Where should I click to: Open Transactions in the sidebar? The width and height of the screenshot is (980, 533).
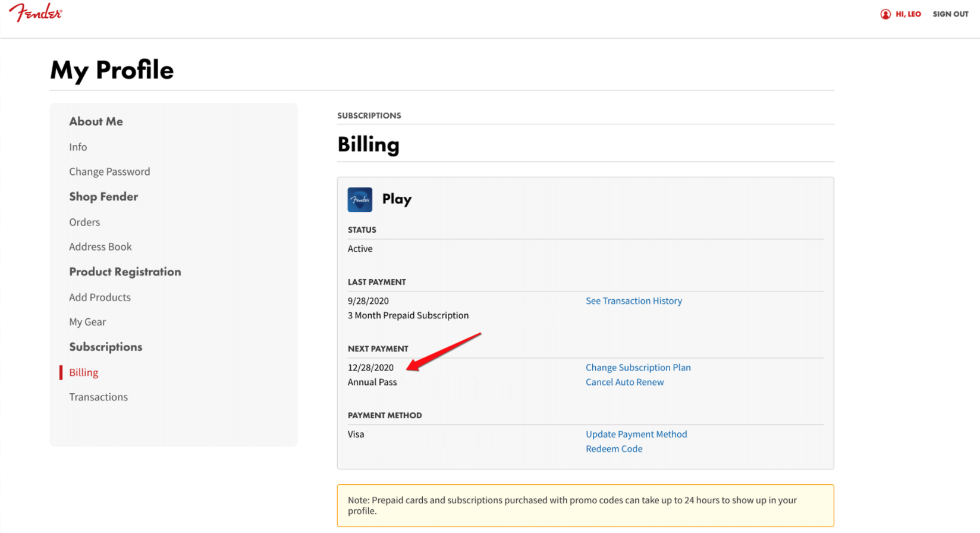click(98, 397)
